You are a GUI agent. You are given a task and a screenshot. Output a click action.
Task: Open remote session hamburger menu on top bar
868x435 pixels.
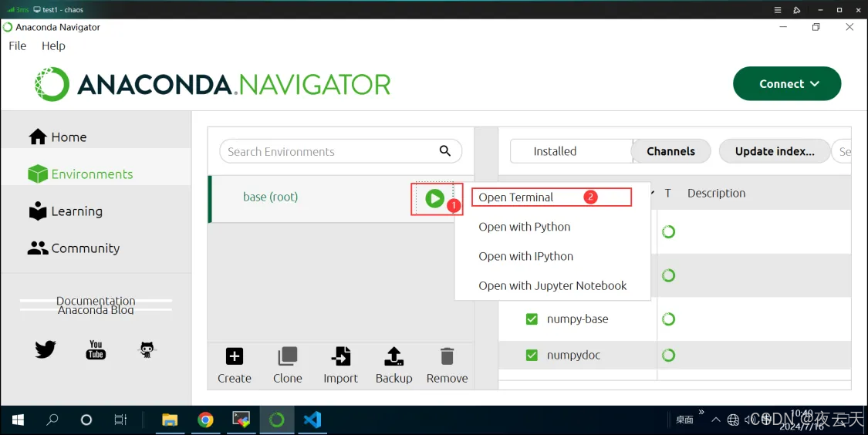(777, 10)
